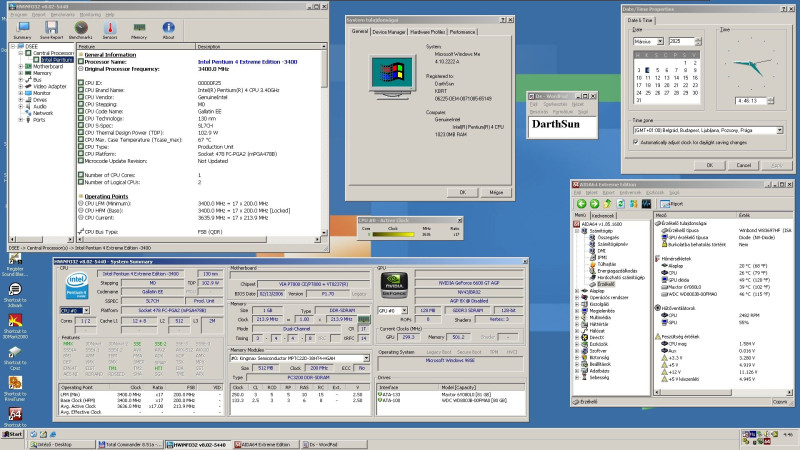The image size is (800, 450).
Task: Open GPU #0 selector dropdown
Action: (x=404, y=310)
